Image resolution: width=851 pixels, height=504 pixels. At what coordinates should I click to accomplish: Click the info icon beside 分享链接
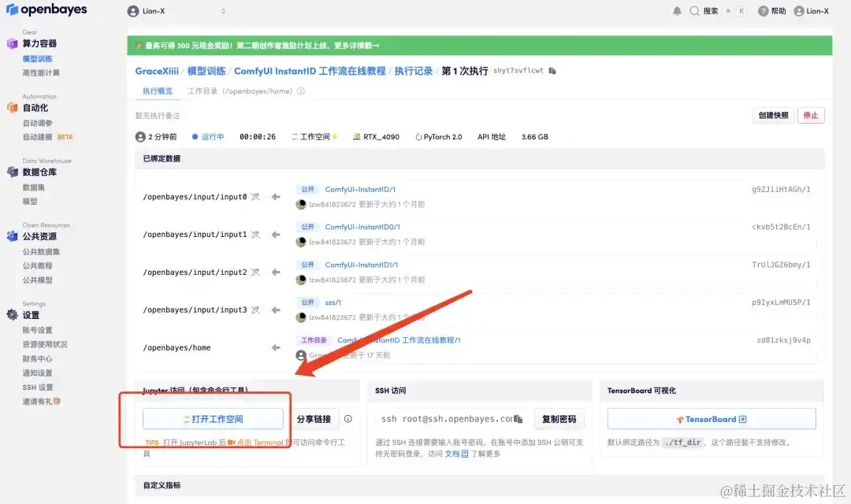point(348,419)
